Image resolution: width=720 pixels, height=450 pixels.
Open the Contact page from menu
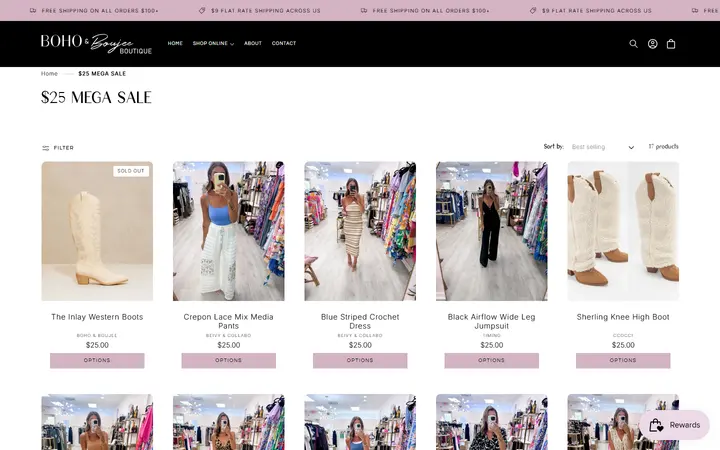284,43
